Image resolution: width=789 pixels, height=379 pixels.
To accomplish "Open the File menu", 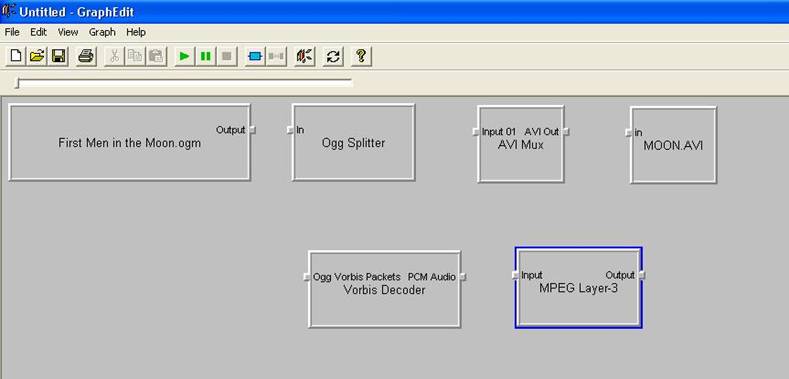I will (x=12, y=32).
